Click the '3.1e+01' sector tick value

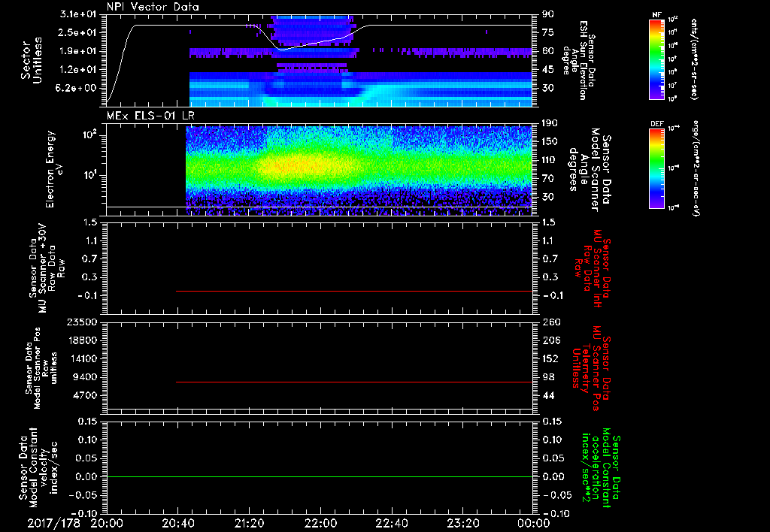coord(78,14)
